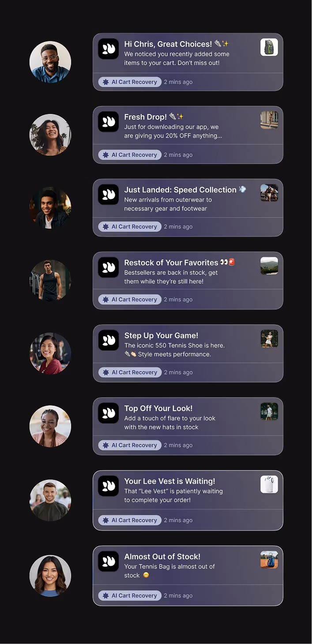This screenshot has width=312, height=644.
Task: Click the app logo in 'Just Landed: Speed Collection' notification
Action: pyautogui.click(x=108, y=195)
